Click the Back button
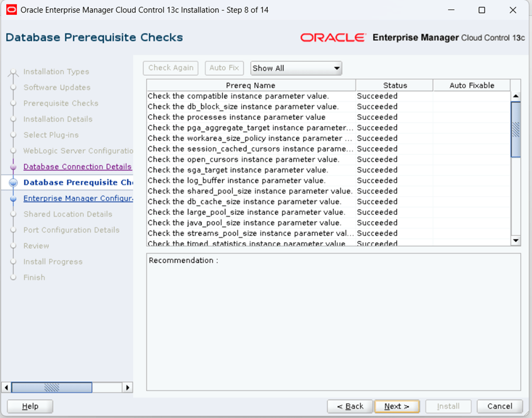Viewport: 532px width, 418px height. [x=350, y=406]
